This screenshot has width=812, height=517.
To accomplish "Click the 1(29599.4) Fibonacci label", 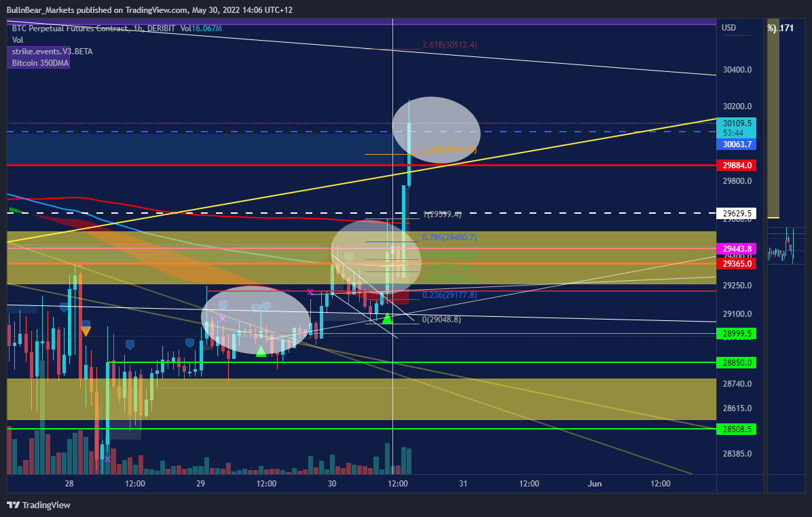I will [442, 214].
